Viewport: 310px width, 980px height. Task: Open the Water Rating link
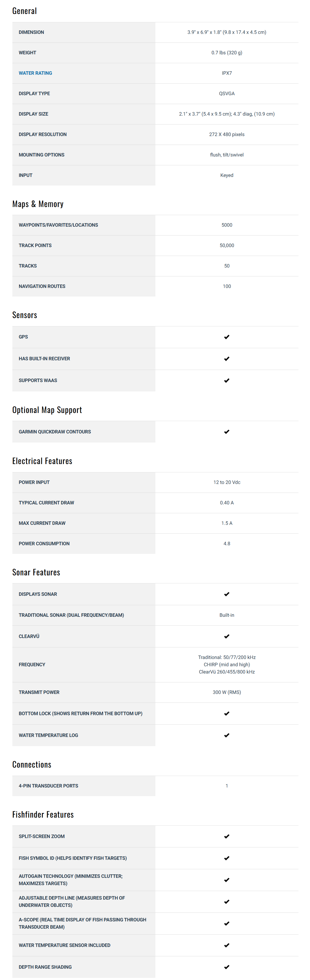pos(35,73)
